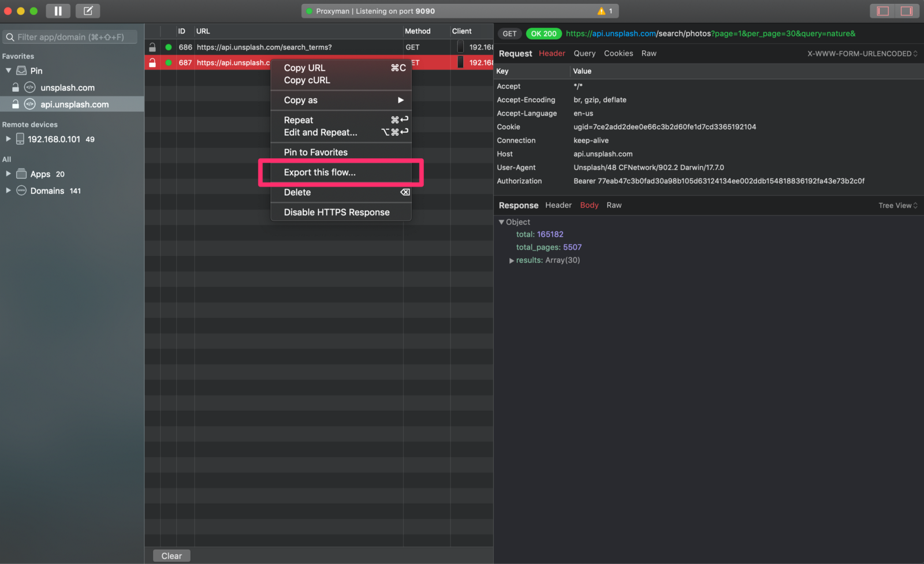Image resolution: width=924 pixels, height=564 pixels.
Task: Click the lock icon on row 686
Action: click(x=152, y=47)
